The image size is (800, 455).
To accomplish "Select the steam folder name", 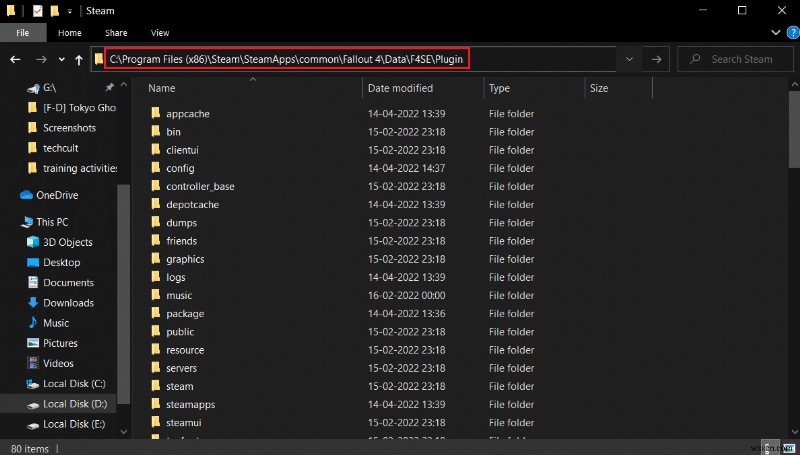I will click(180, 387).
